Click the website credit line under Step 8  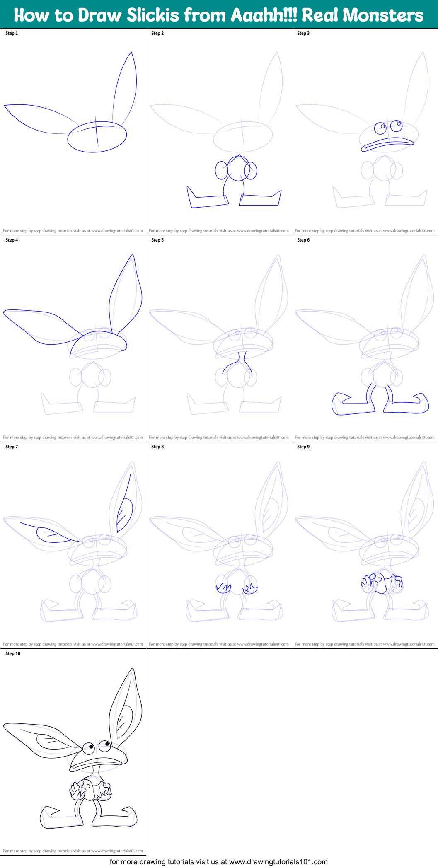(219, 644)
